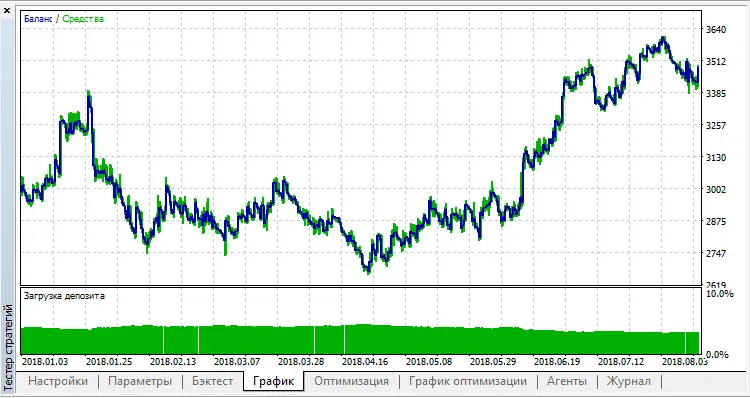Image resolution: width=750 pixels, height=398 pixels.
Task: Switch to the Параметры tab
Action: (x=140, y=381)
